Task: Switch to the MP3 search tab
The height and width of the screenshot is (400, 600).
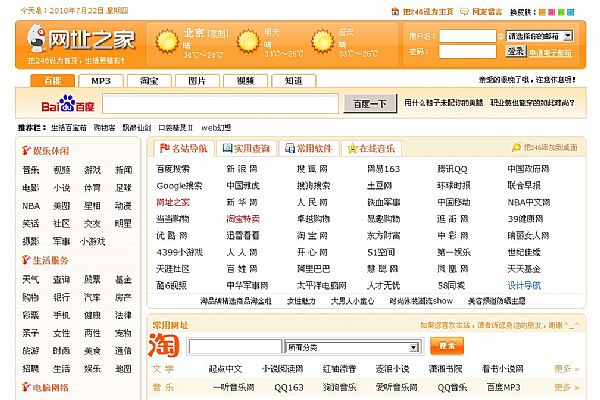Action: [x=100, y=80]
